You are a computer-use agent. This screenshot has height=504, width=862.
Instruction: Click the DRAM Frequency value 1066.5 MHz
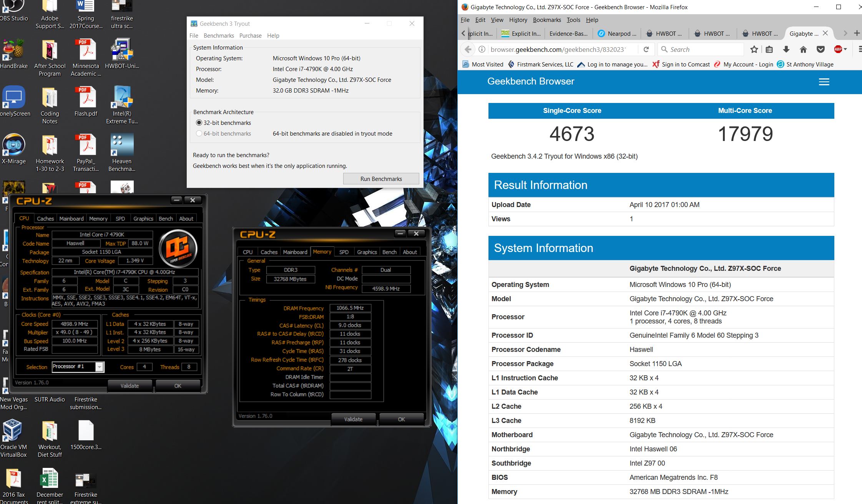(350, 308)
